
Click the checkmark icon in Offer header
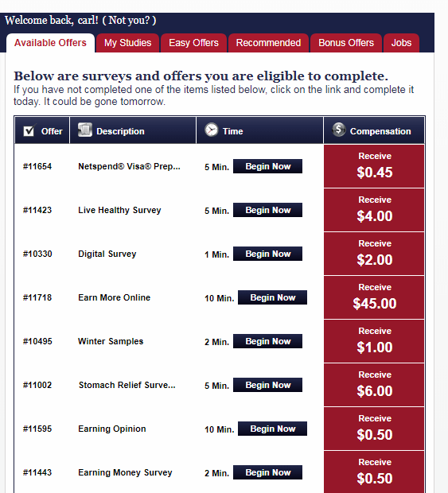(x=29, y=130)
